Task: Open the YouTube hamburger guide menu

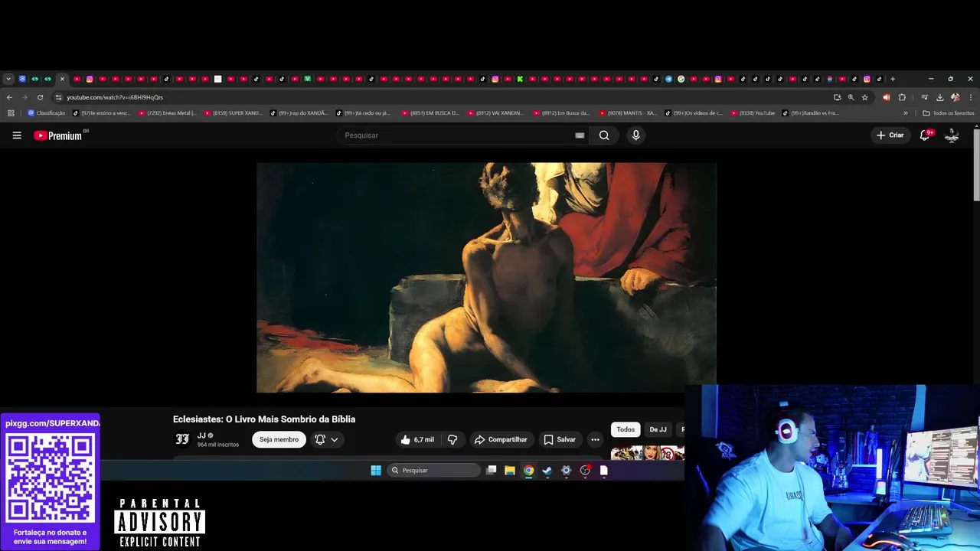Action: click(x=17, y=135)
